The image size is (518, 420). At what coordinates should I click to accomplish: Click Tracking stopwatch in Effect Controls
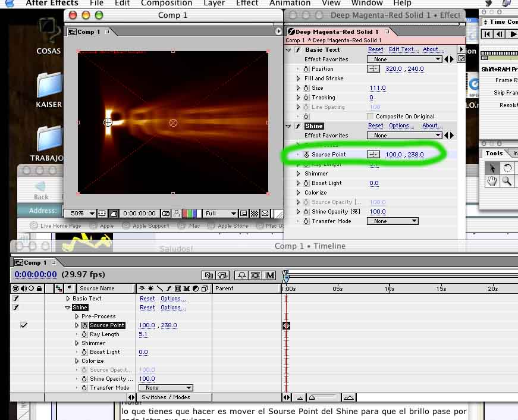306,98
